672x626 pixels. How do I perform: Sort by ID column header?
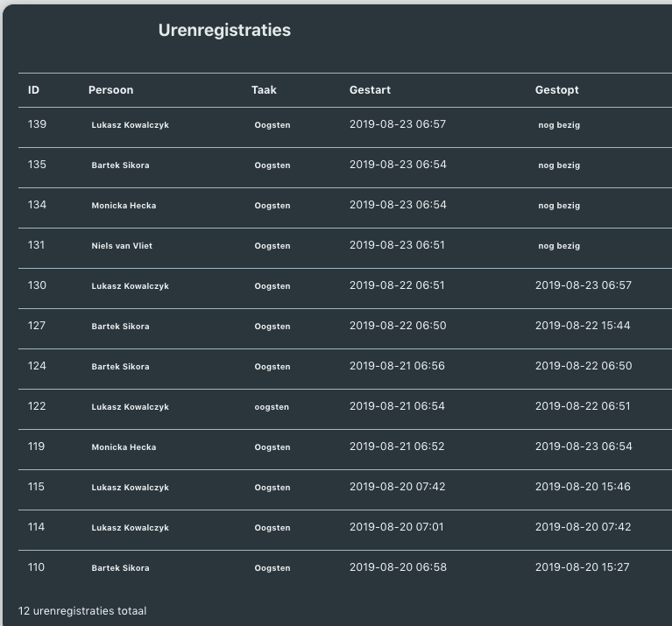coord(33,90)
